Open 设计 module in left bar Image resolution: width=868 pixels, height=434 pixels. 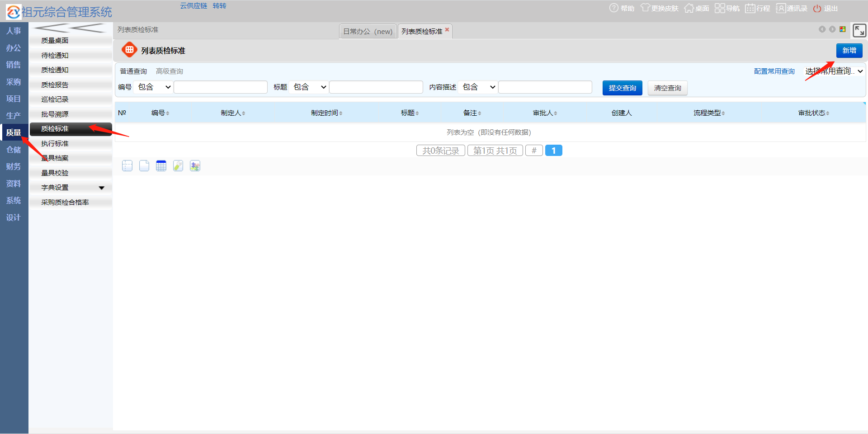14,217
